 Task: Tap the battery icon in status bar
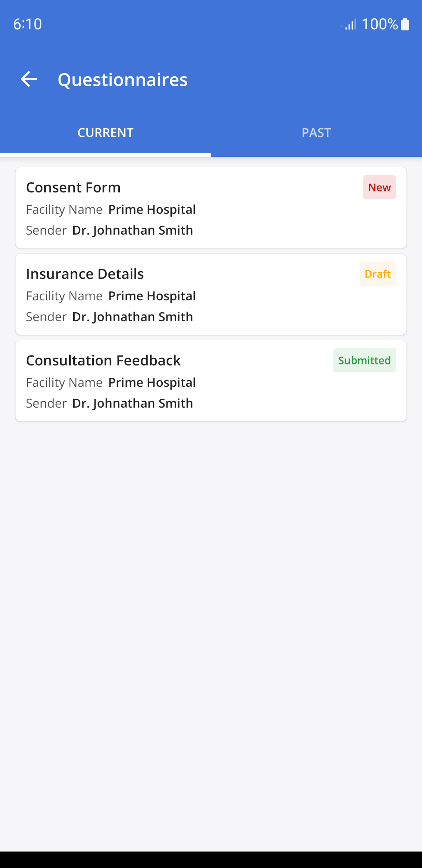(x=405, y=24)
